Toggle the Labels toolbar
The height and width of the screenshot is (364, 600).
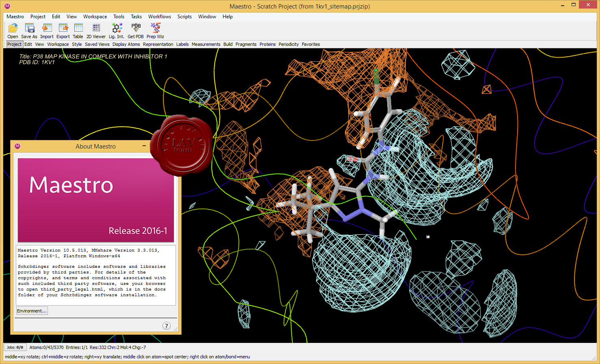(182, 44)
